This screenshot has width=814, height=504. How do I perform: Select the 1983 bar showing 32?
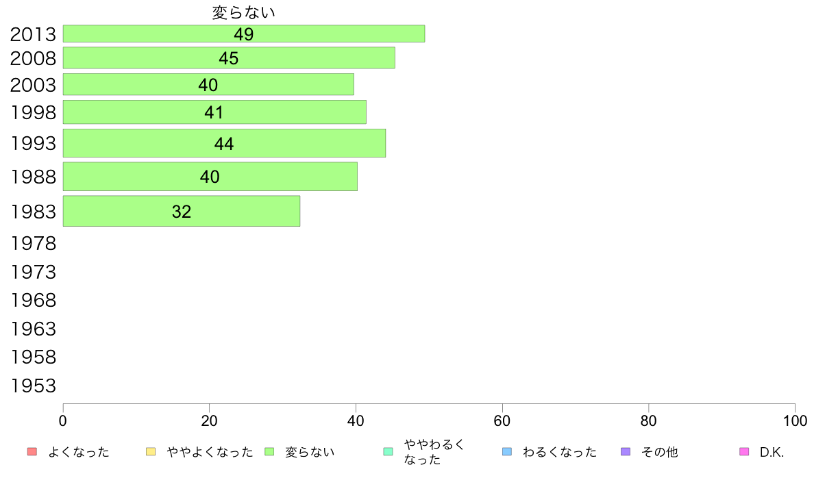tap(182, 211)
